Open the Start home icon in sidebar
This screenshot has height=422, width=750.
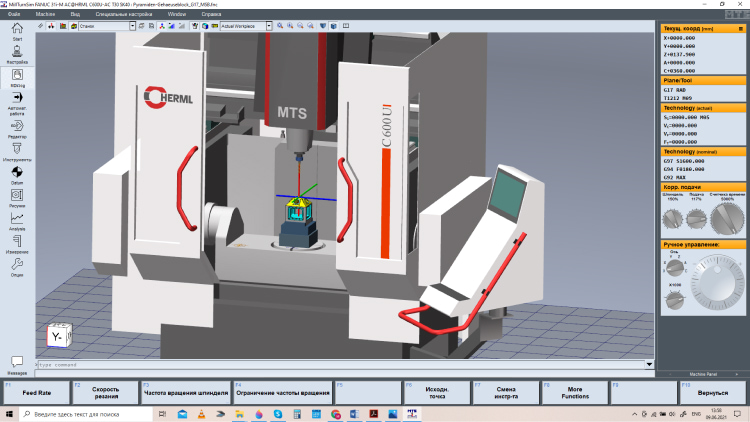tap(17, 29)
